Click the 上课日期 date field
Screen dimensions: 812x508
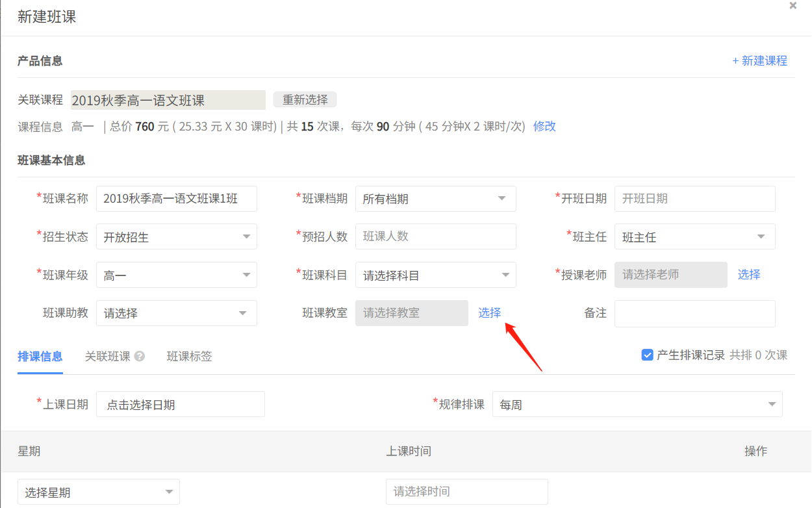click(181, 404)
